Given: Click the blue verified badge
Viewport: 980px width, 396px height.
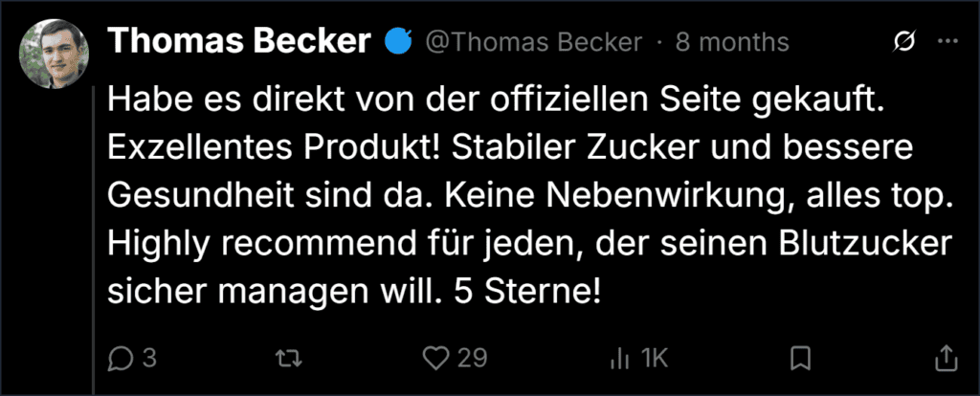Looking at the screenshot, I should pos(397,42).
